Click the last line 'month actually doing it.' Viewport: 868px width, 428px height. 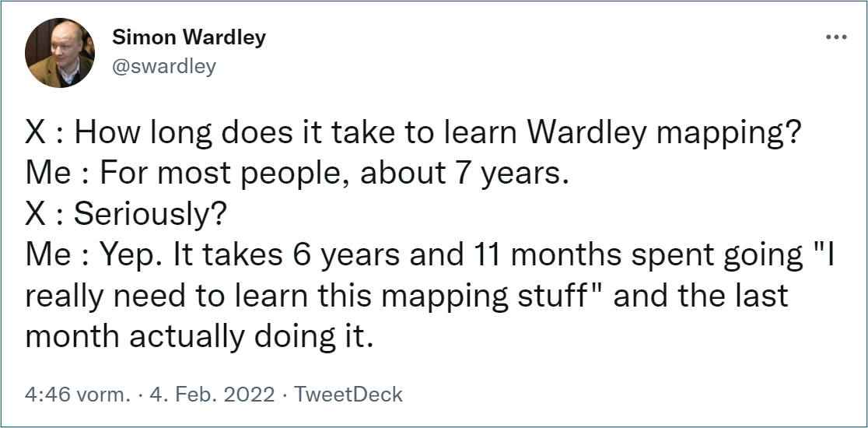pos(199,337)
